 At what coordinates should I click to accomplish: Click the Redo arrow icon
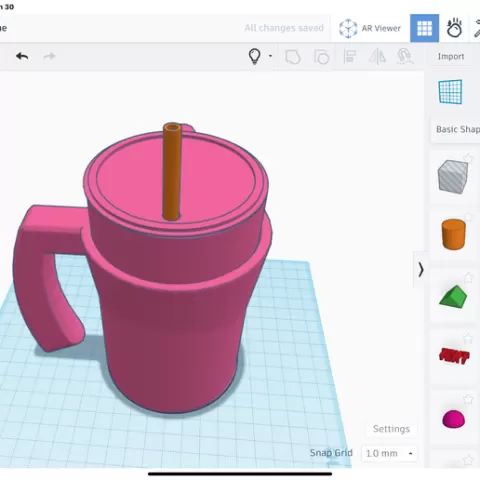click(x=49, y=56)
